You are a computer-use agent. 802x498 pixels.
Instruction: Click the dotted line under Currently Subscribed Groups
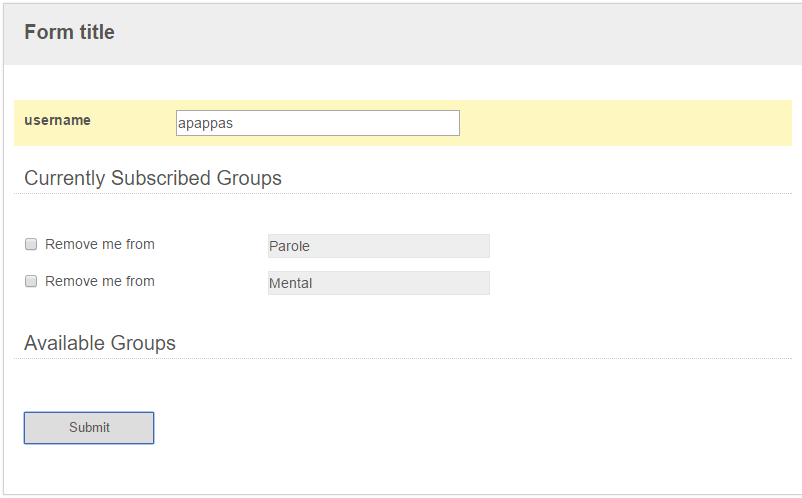click(403, 194)
